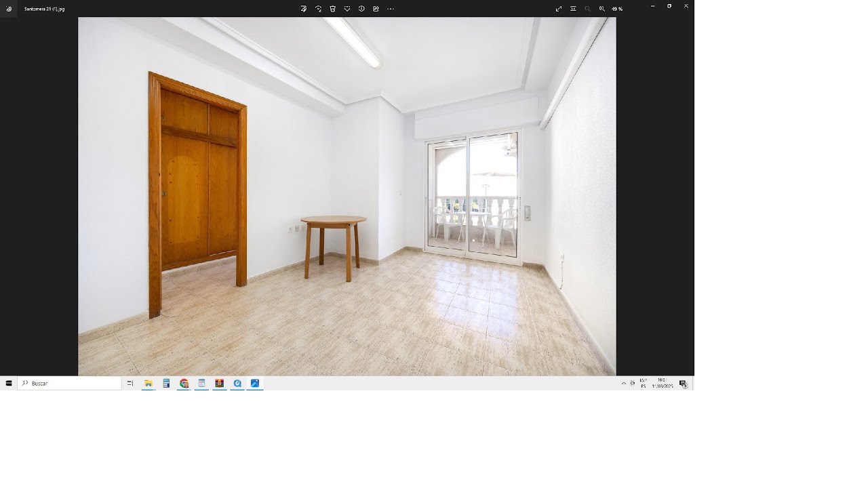868x488 pixels.
Task: Open the calculator-like app on taskbar
Action: pyautogui.click(x=166, y=383)
